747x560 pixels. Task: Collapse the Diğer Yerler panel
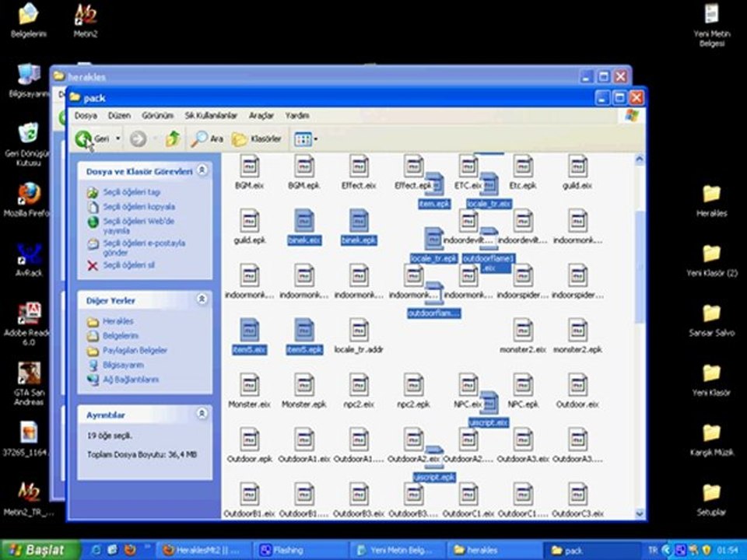click(202, 299)
